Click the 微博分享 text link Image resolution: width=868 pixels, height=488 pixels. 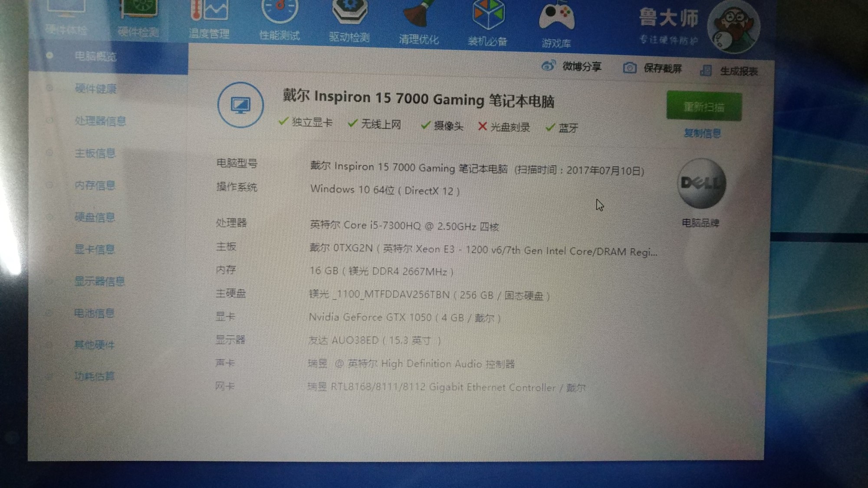(582, 66)
